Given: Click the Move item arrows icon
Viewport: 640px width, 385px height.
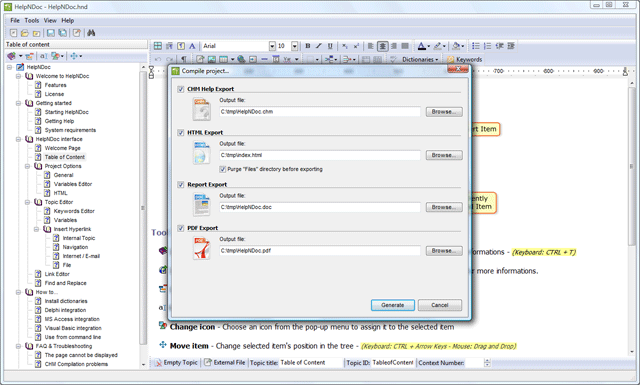Looking at the screenshot, I should (x=74, y=56).
